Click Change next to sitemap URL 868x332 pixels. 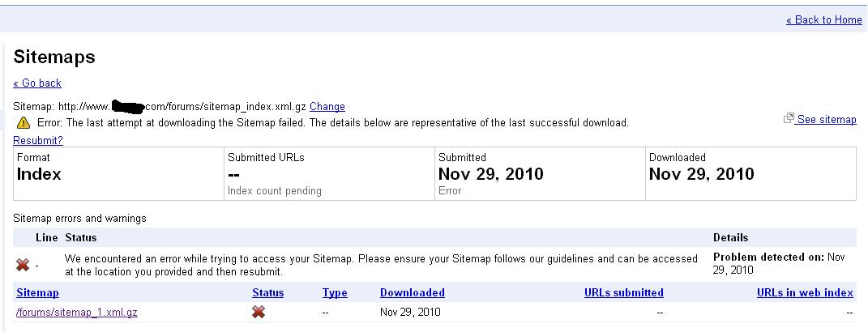coord(327,107)
